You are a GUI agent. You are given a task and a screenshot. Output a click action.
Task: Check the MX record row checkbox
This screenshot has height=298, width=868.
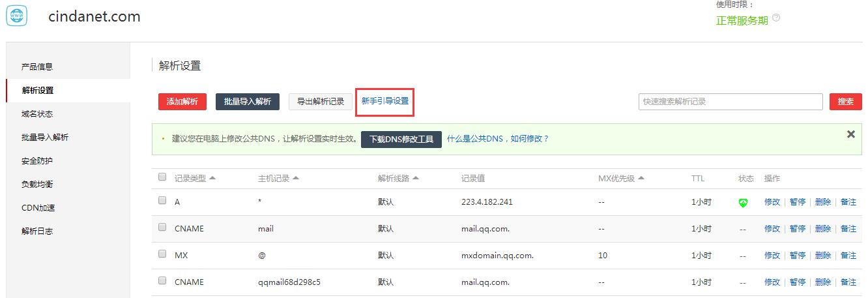pyautogui.click(x=162, y=254)
